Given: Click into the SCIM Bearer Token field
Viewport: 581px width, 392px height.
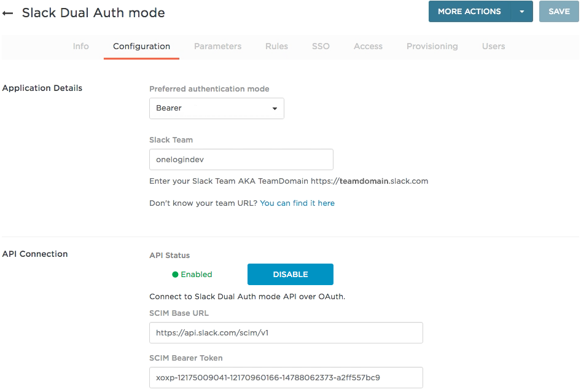Looking at the screenshot, I should point(286,377).
